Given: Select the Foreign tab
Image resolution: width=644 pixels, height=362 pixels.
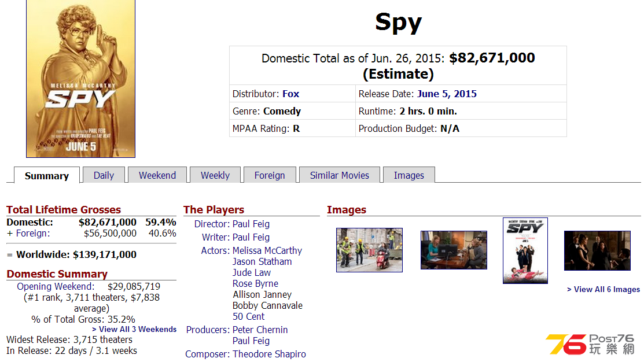Looking at the screenshot, I should [270, 175].
